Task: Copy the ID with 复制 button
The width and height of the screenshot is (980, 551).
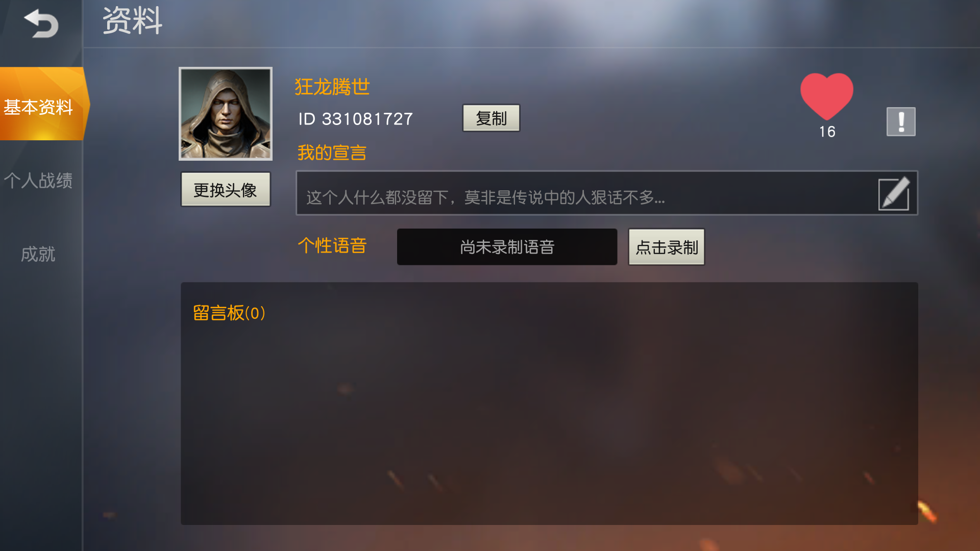Action: pos(491,118)
